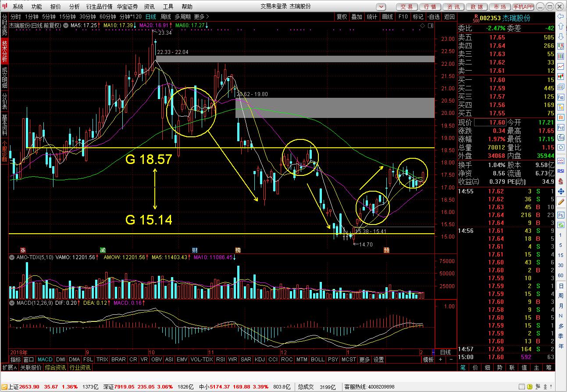Open the 多周期 view option
The width and height of the screenshot is (567, 392).
tap(182, 17)
